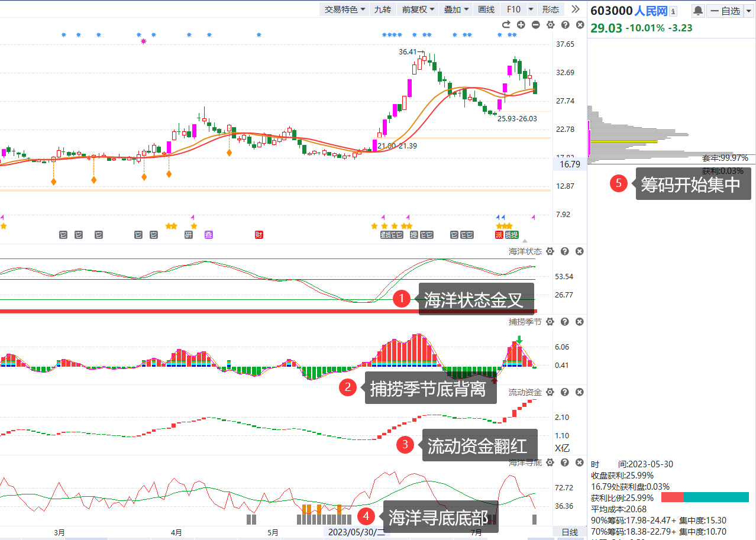The width and height of the screenshot is (756, 540).
Task: Click the main chart zoom-out minus icon
Action: 535,25
